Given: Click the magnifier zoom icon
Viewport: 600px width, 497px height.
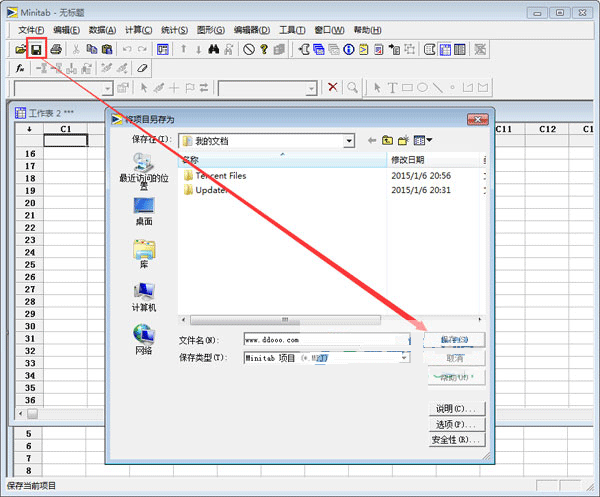Looking at the screenshot, I should coord(352,88).
